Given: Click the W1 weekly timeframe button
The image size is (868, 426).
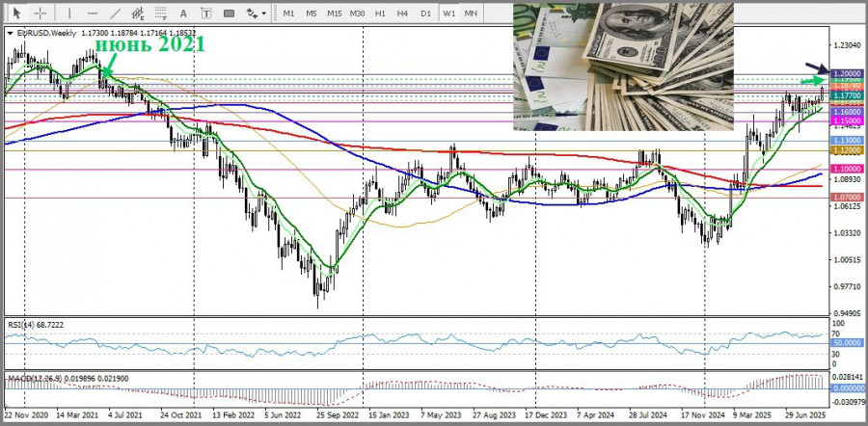Looking at the screenshot, I should coord(449,13).
